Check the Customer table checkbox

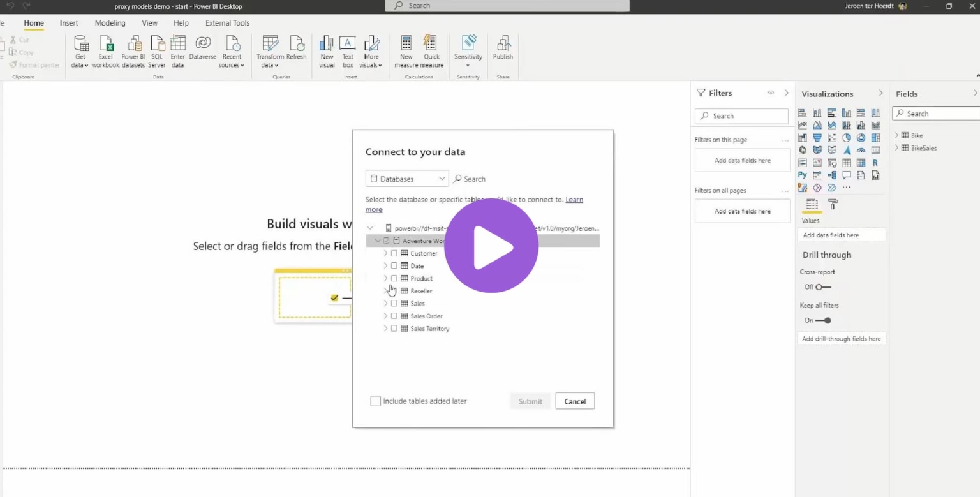[x=394, y=253]
